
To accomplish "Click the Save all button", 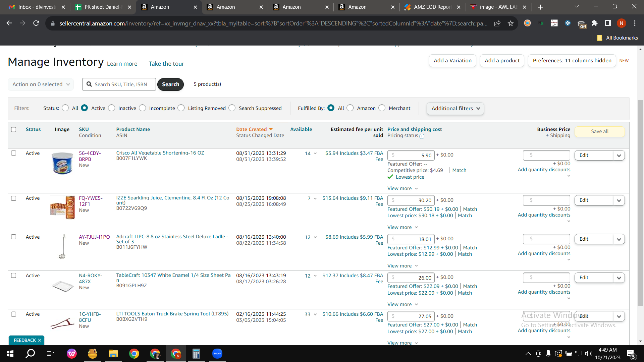I will click(x=600, y=131).
